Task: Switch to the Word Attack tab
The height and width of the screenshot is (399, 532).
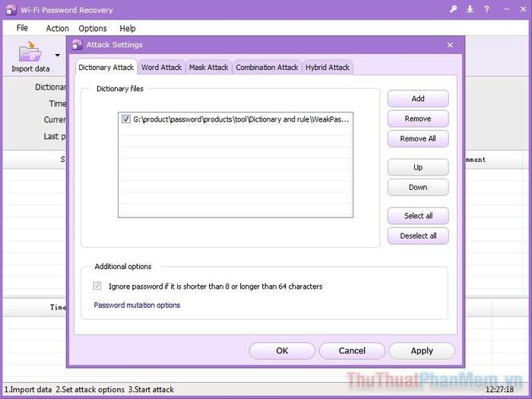Action: point(161,67)
